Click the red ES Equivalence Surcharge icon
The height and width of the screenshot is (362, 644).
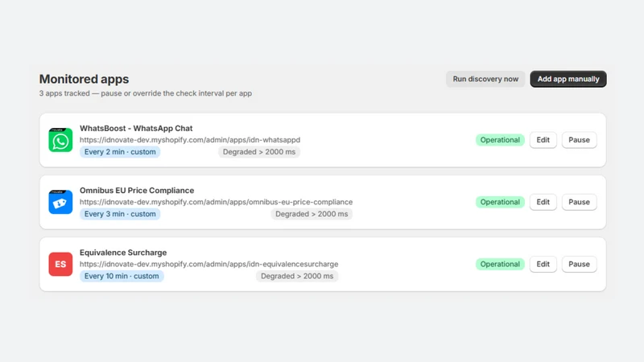click(x=60, y=264)
